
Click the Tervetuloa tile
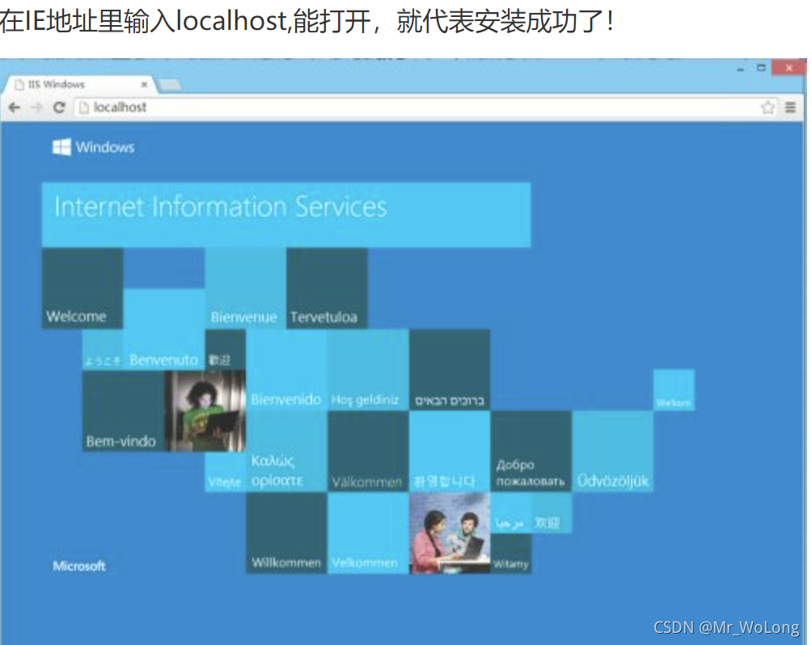click(x=327, y=289)
